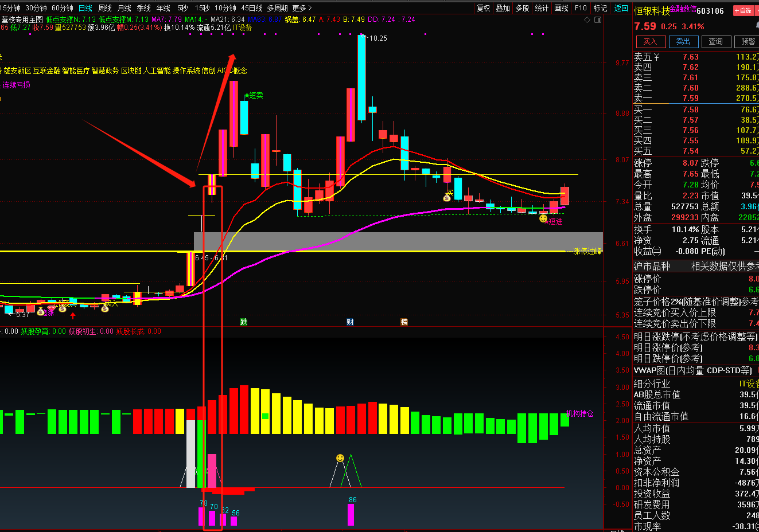
Task: Open the 画线 drawing tools
Action: point(562,8)
